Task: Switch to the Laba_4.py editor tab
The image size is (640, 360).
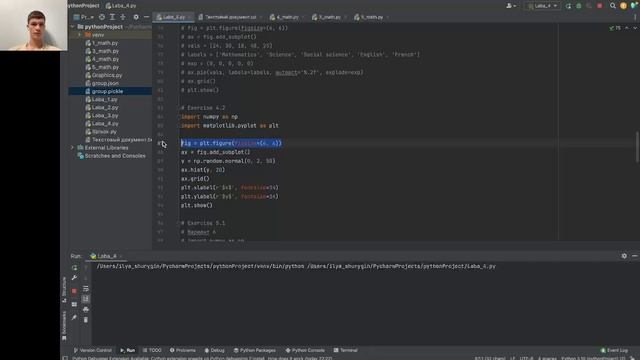Action: click(x=173, y=17)
